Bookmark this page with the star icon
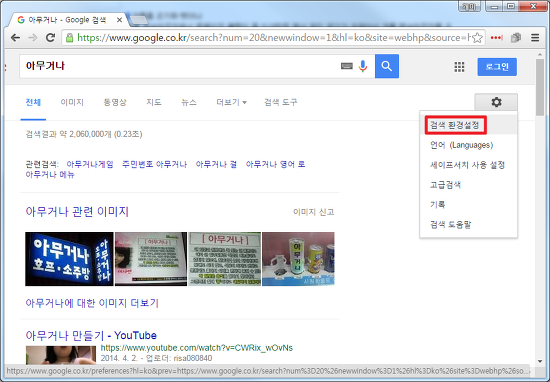The image size is (550, 382). 477,38
